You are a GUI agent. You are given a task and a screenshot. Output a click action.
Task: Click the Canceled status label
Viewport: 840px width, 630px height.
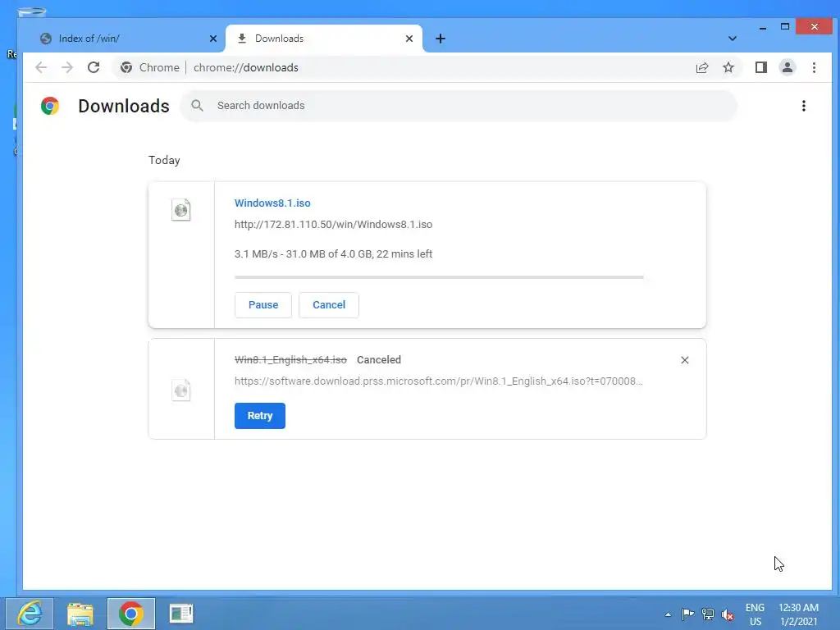(x=379, y=360)
